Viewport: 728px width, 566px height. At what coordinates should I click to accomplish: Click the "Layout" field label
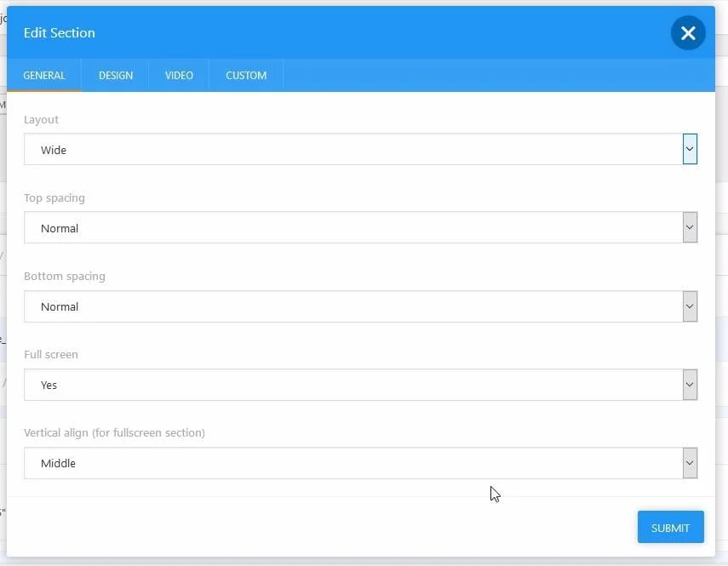[42, 120]
